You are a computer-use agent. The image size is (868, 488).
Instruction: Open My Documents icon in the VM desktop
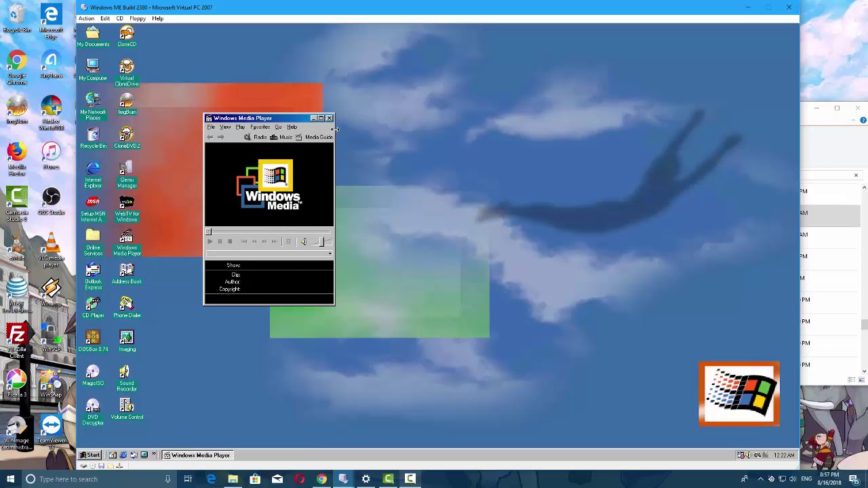pos(93,36)
